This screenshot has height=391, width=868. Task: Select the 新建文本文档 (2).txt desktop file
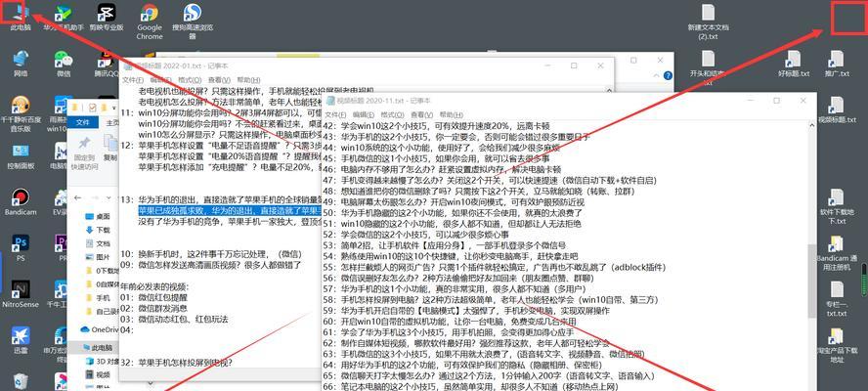pos(708,22)
